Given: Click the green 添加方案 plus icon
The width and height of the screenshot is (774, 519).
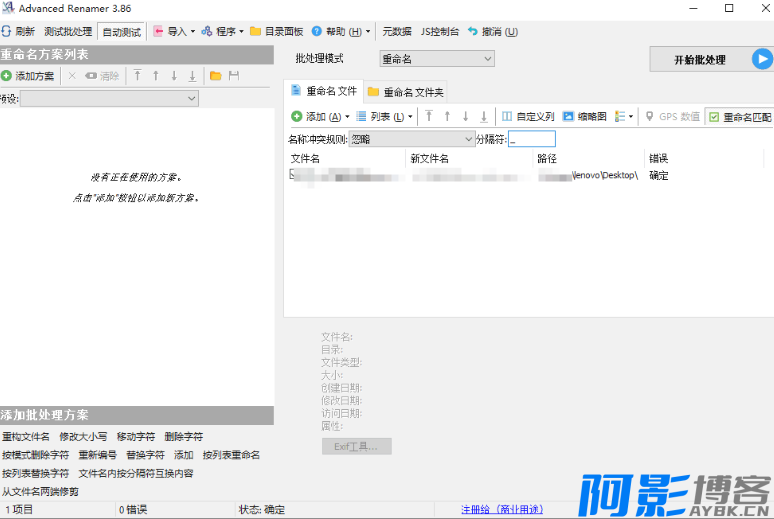Looking at the screenshot, I should pyautogui.click(x=7, y=76).
